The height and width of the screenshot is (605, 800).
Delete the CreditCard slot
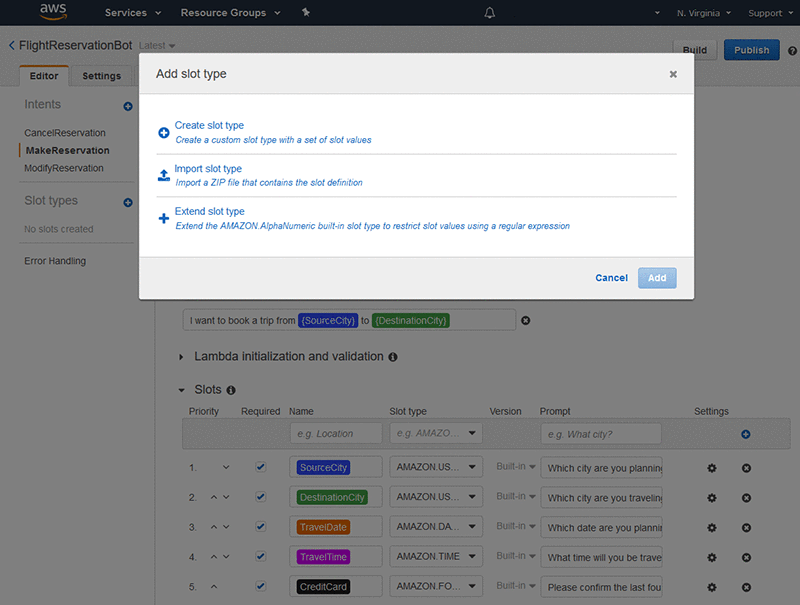(746, 587)
